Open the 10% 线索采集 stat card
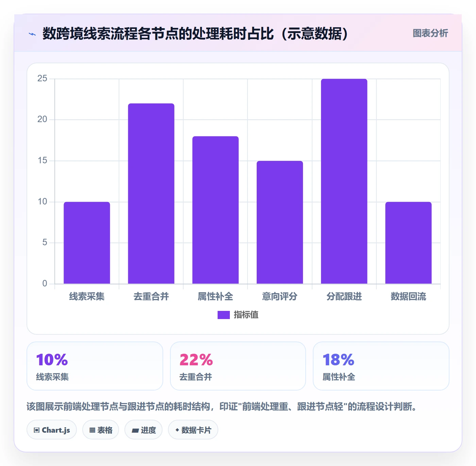This screenshot has width=476, height=466. [x=95, y=366]
